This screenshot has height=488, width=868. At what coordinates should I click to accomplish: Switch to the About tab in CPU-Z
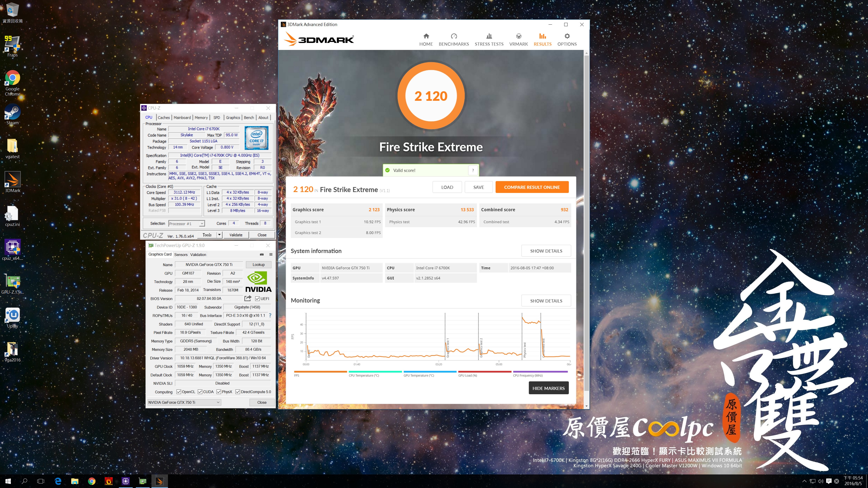click(263, 117)
